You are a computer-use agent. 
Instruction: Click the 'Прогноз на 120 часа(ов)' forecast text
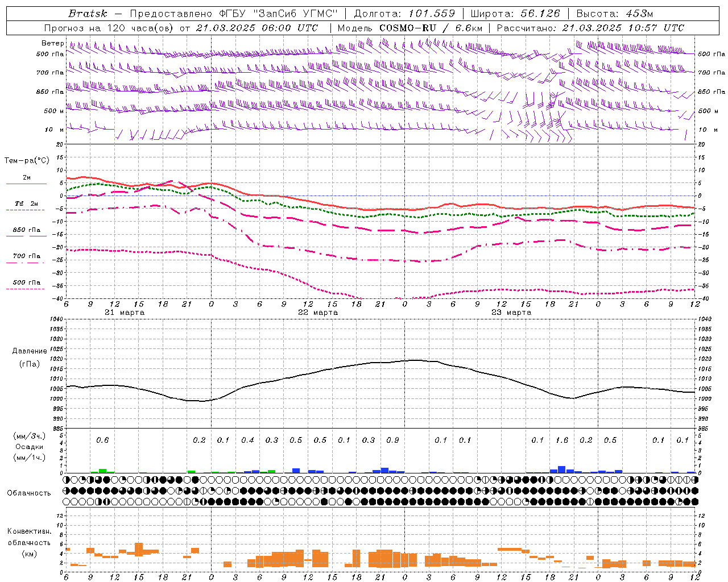point(109,28)
